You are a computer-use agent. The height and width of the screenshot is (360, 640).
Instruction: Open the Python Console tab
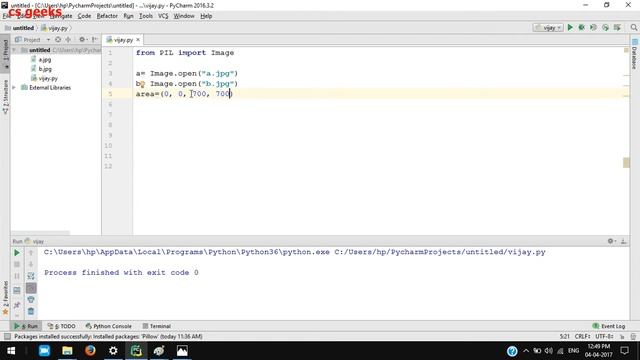pyautogui.click(x=109, y=326)
